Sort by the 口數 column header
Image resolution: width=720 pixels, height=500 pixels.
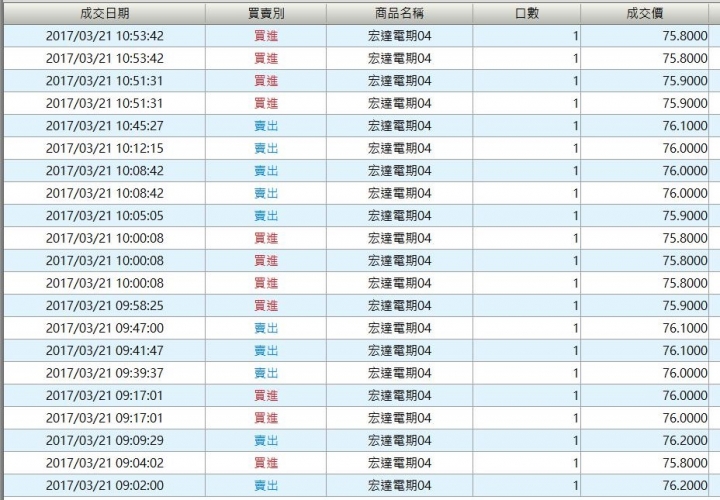526,13
